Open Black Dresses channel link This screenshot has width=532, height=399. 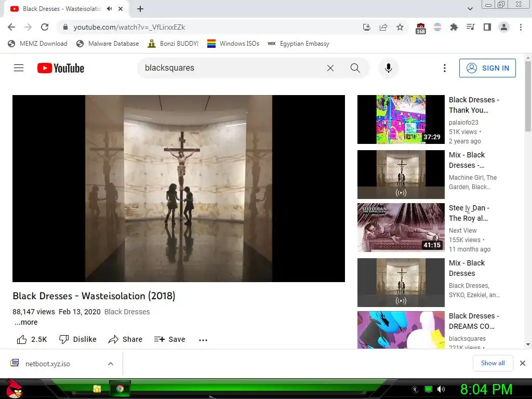coord(127,312)
